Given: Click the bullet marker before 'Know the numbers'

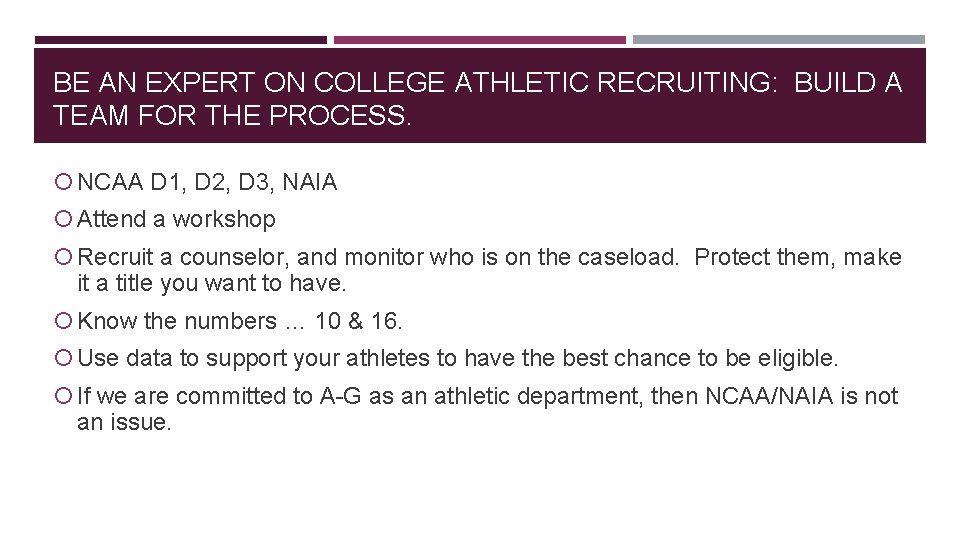Looking at the screenshot, I should pyautogui.click(x=64, y=322).
